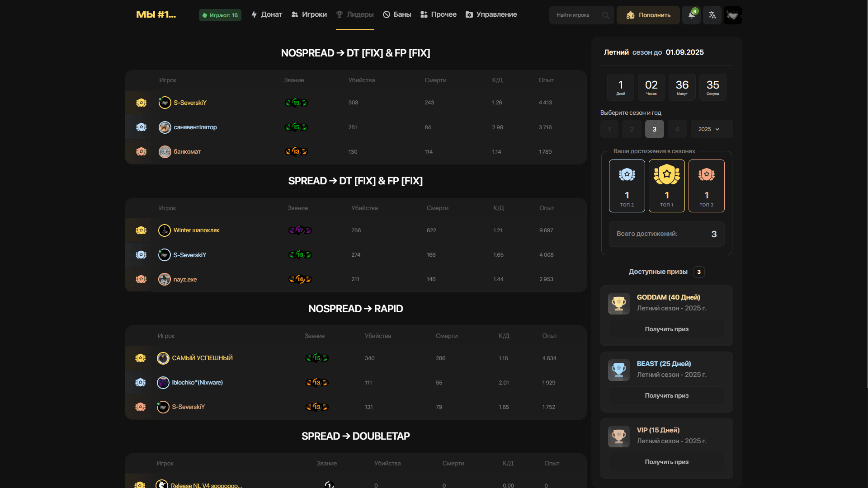
Task: Select season 3
Action: point(655,129)
